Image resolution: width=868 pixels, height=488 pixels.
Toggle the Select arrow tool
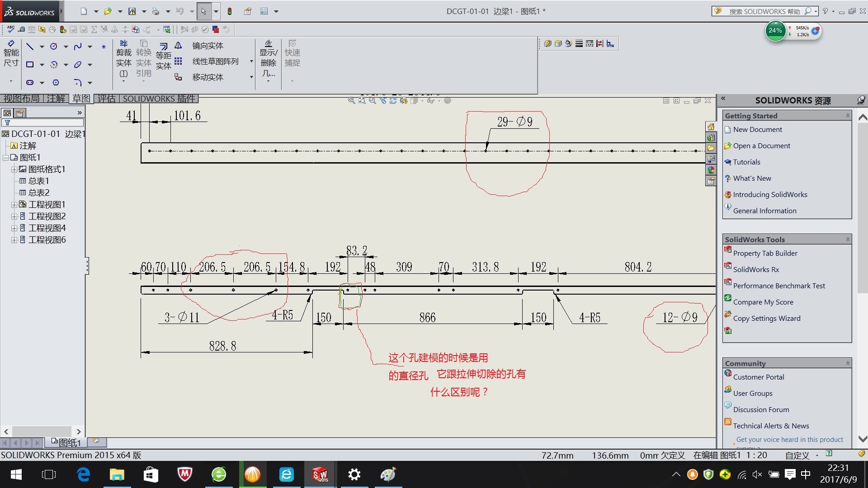(x=203, y=11)
